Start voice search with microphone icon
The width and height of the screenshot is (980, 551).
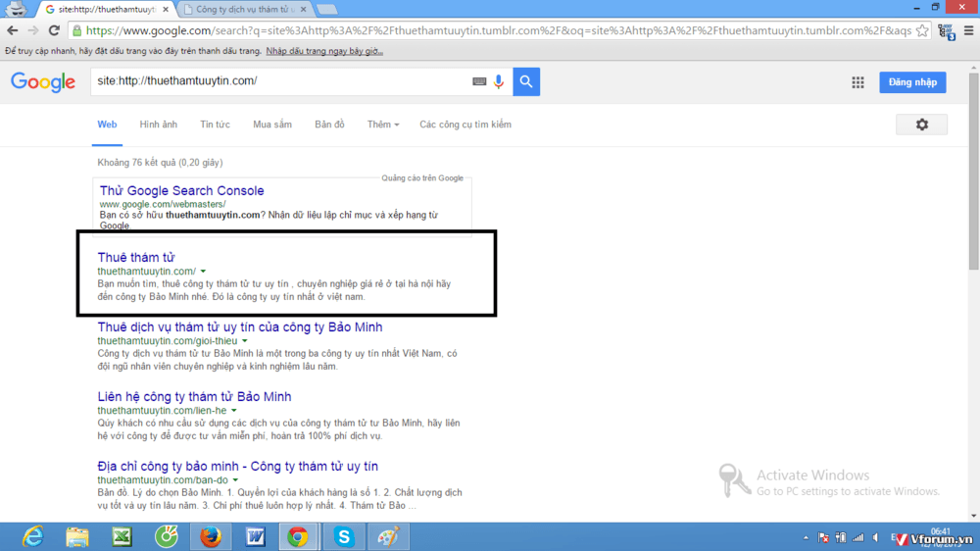499,81
